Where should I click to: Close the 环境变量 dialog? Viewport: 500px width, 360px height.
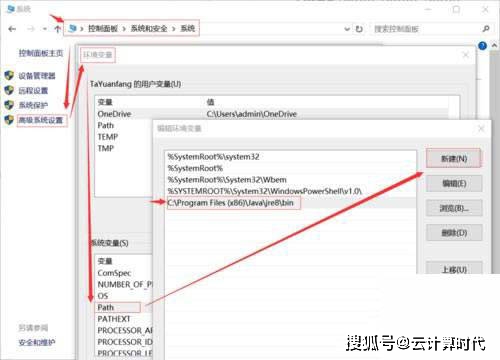(466, 55)
